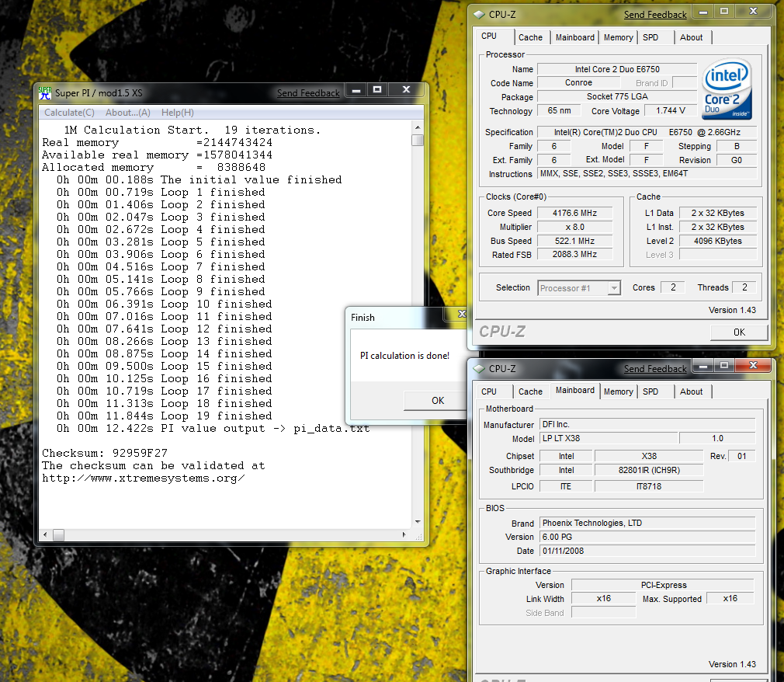Click the Super PI horizontal scrollbar left arrow
Viewport: 784px width, 682px height.
pos(45,535)
